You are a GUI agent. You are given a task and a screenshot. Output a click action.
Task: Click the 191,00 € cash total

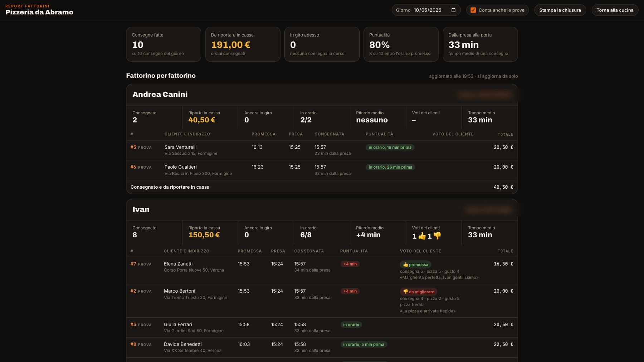(230, 45)
